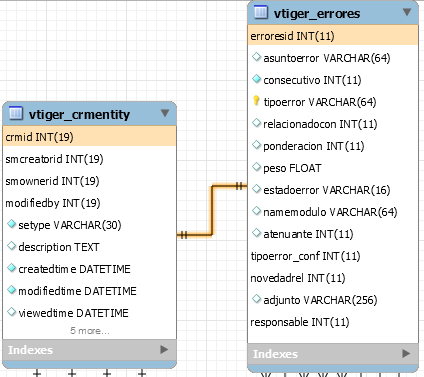This screenshot has width=424, height=377.
Task: Click the vtiger_crmentity table icon
Action: pos(16,113)
